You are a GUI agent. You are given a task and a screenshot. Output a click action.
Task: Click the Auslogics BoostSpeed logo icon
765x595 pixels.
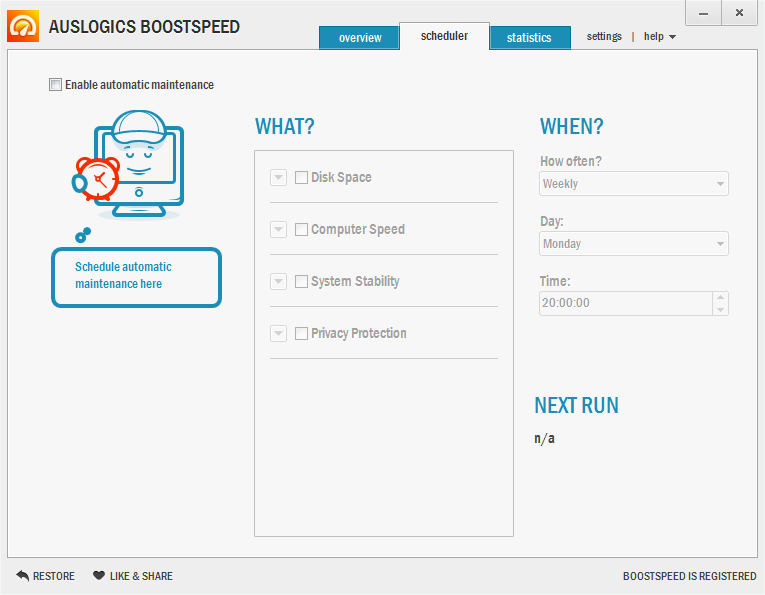click(x=23, y=26)
